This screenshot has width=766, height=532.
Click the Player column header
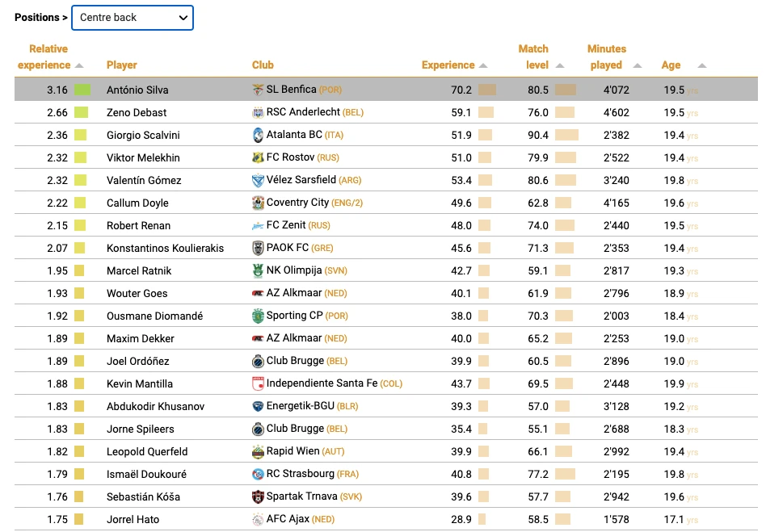click(x=122, y=65)
